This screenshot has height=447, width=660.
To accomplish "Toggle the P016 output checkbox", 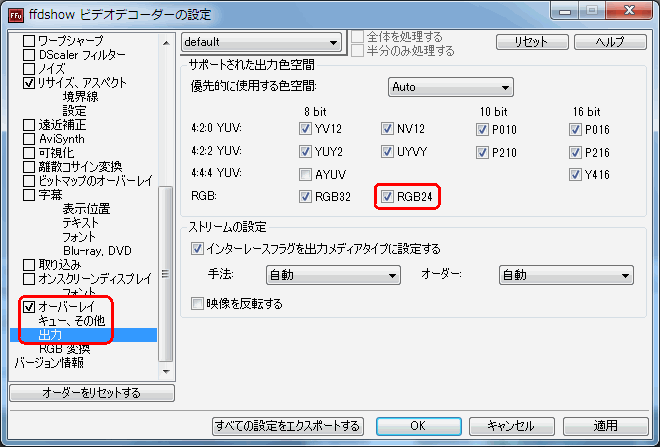I will click(x=575, y=130).
